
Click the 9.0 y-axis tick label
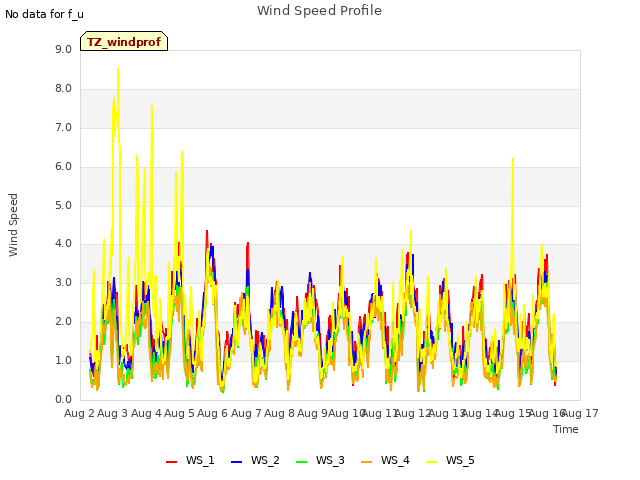(63, 50)
